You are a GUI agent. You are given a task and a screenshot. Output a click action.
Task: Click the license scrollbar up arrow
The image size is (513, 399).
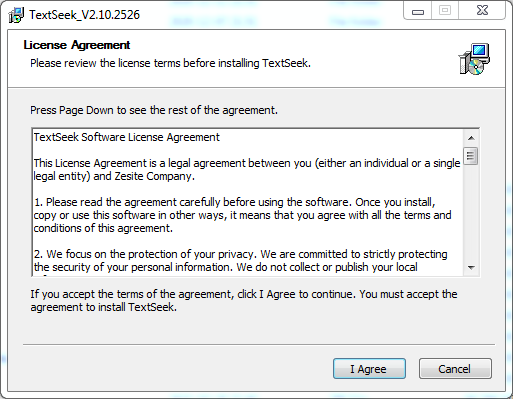click(x=471, y=138)
